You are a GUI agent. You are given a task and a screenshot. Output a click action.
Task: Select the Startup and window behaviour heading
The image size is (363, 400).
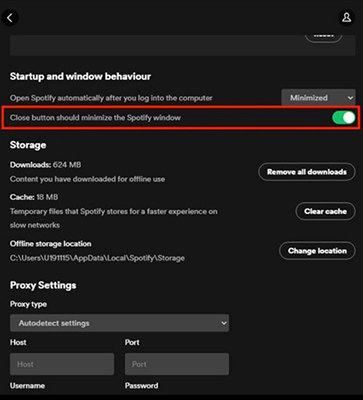(x=80, y=76)
